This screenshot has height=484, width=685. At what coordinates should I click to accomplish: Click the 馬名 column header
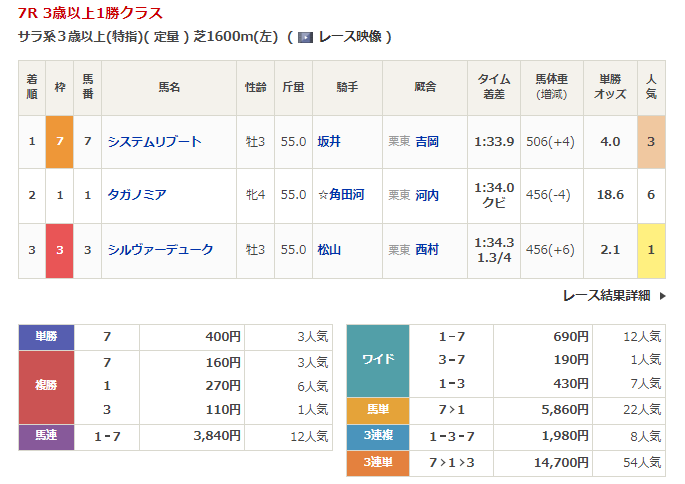click(x=168, y=88)
